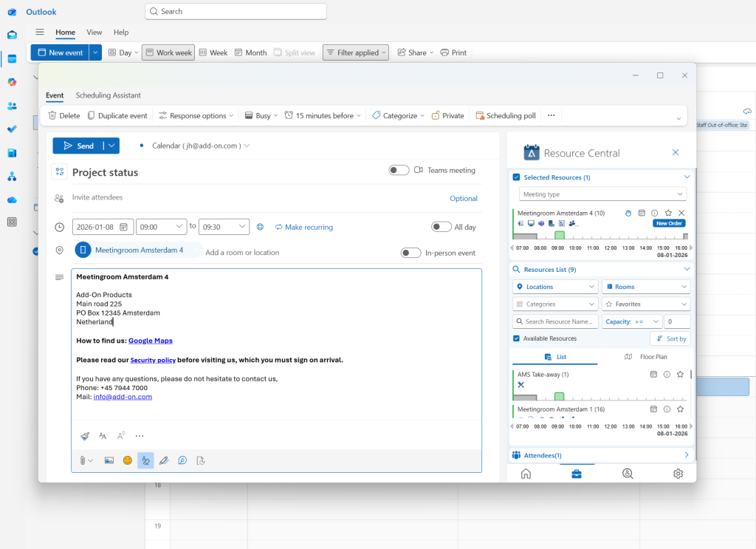
Task: Favorite Meetingroom Amsterdam 4 with star icon
Action: [668, 213]
